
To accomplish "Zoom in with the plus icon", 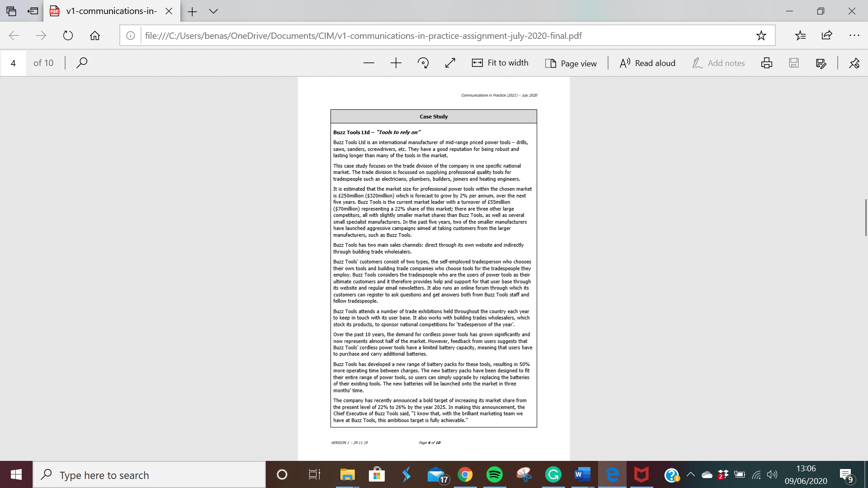I will (396, 63).
